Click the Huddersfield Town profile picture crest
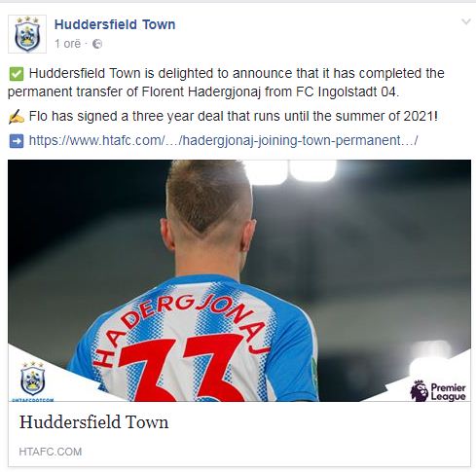Image resolution: width=476 pixels, height=472 pixels. [27, 34]
